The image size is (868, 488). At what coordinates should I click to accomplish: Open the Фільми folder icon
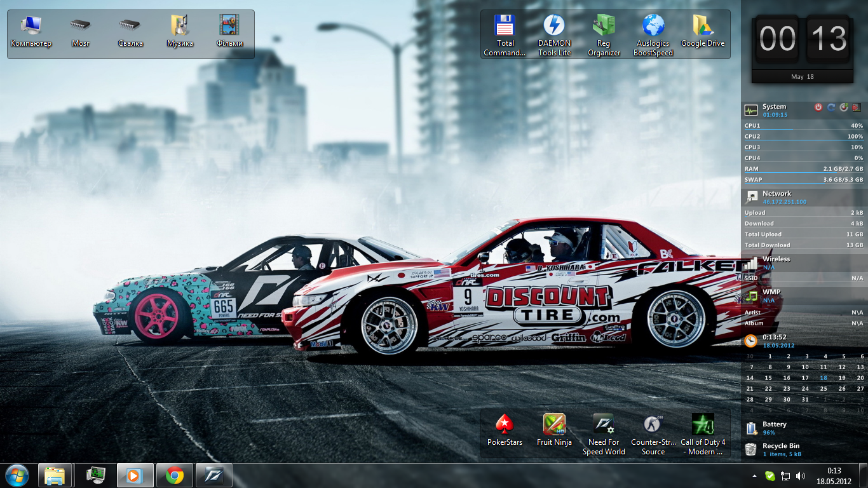[x=229, y=32]
